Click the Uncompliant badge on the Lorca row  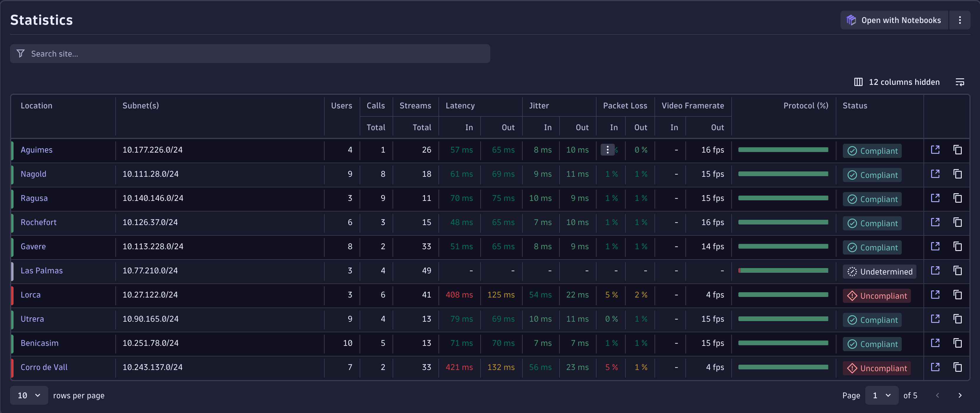[876, 295]
